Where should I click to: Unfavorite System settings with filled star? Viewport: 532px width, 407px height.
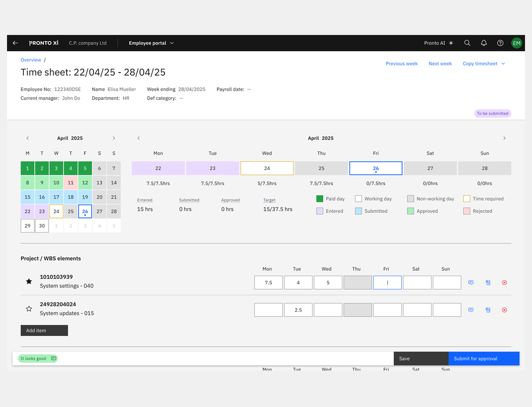tap(29, 281)
